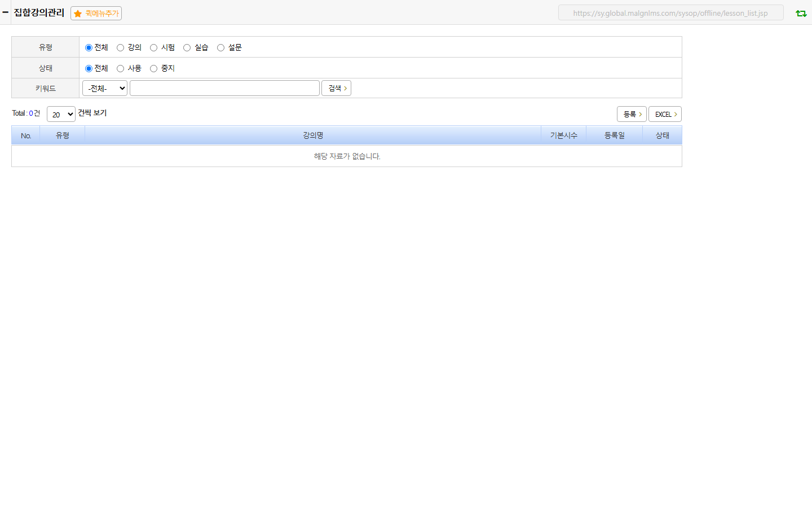Click the star quick-menu add icon
812x508 pixels.
(x=78, y=14)
